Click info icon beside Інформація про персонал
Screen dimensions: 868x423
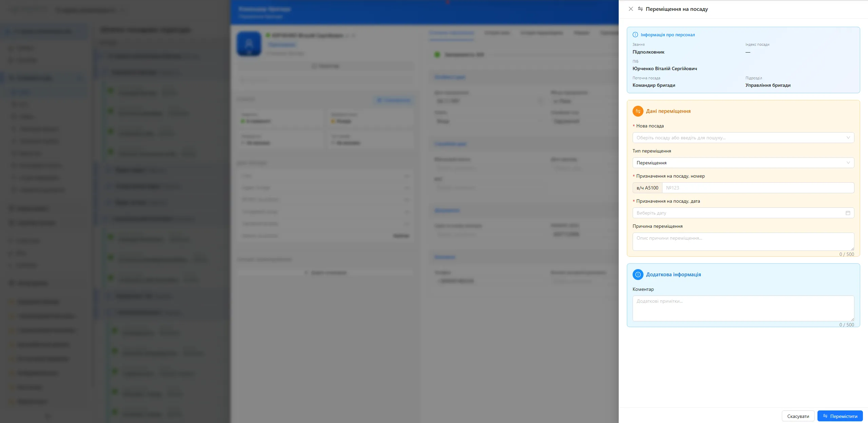pyautogui.click(x=635, y=35)
